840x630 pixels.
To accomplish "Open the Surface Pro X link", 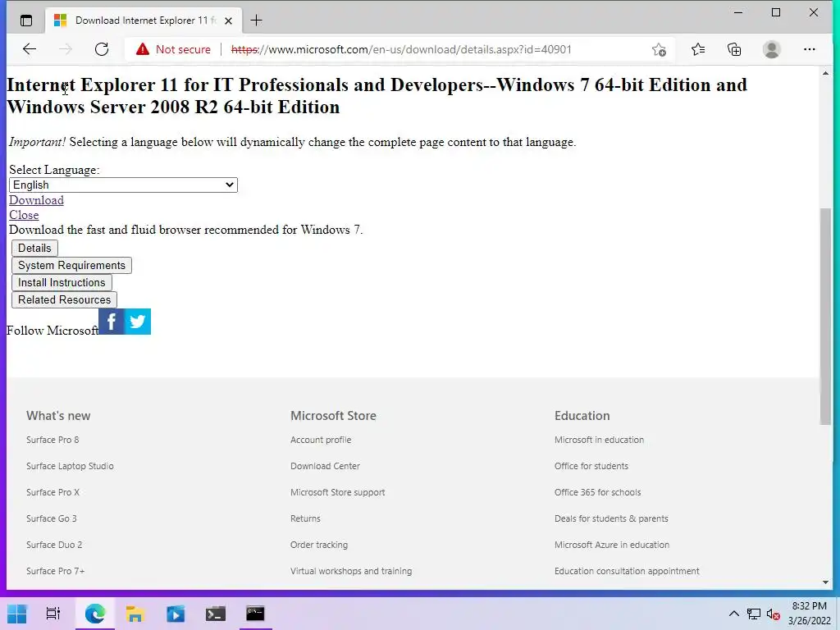I will click(x=52, y=492).
